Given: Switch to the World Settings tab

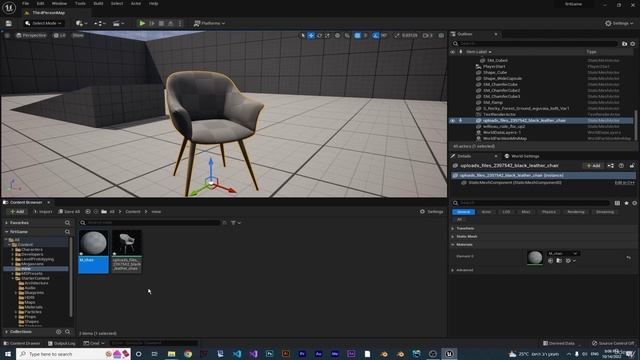Looking at the screenshot, I should point(522,156).
